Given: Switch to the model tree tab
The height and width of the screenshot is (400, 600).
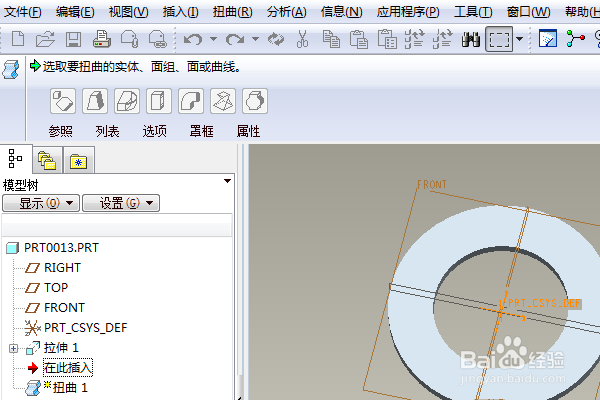Looking at the screenshot, I should pyautogui.click(x=16, y=158).
